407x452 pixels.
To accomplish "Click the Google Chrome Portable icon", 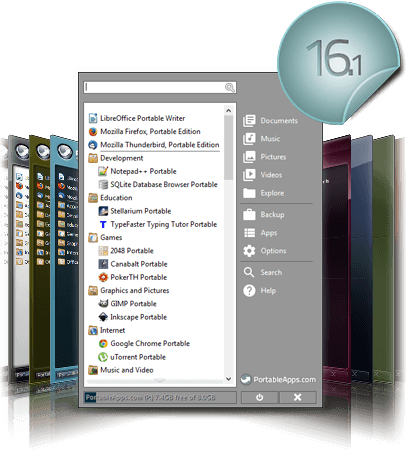I will (103, 343).
